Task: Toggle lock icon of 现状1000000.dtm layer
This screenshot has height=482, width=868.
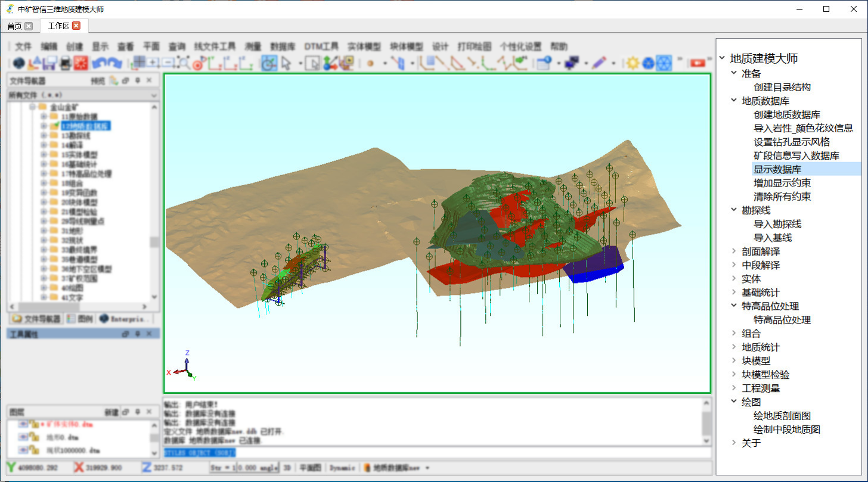Action: point(35,450)
